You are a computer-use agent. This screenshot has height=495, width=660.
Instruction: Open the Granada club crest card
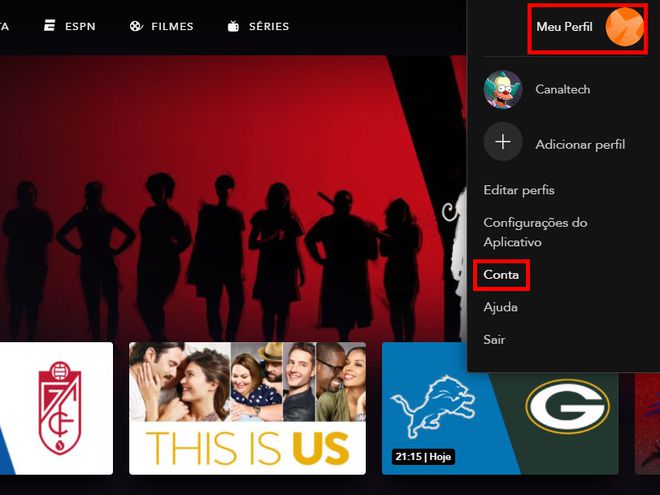[x=56, y=408]
